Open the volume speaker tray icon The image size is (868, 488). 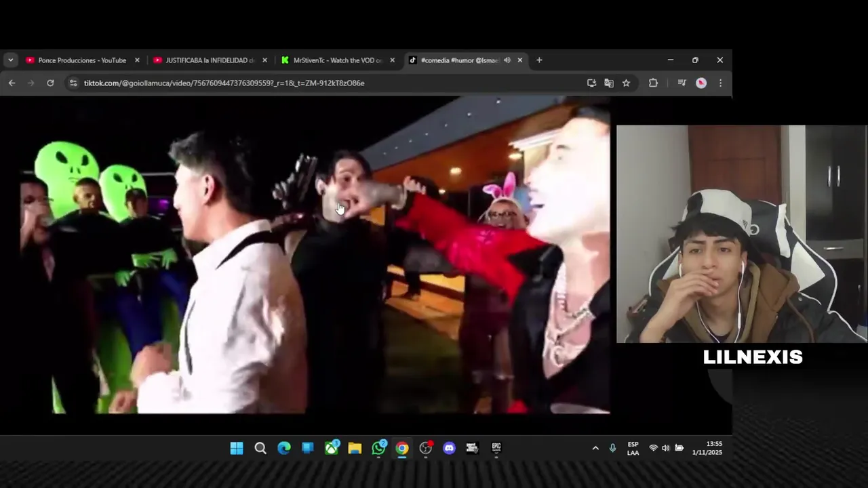click(665, 448)
